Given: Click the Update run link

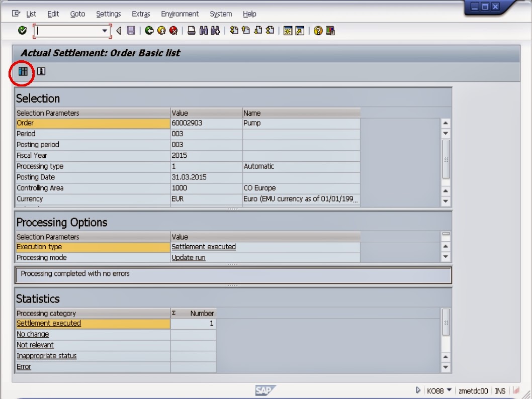Looking at the screenshot, I should [x=188, y=258].
